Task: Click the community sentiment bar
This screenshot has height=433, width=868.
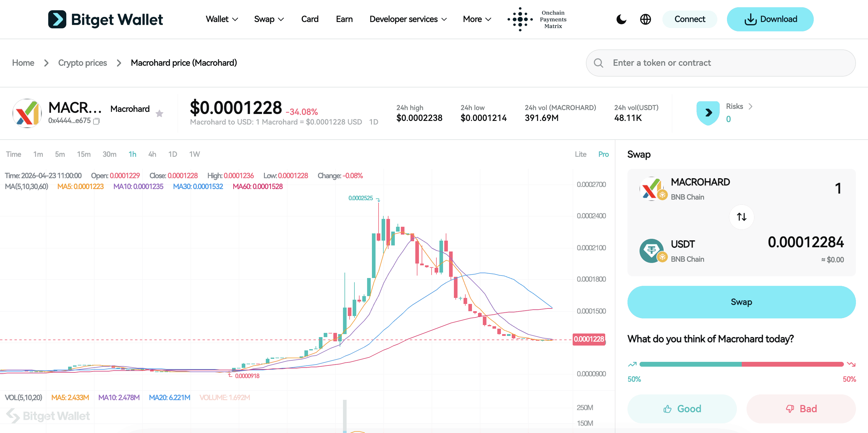Action: pos(741,364)
